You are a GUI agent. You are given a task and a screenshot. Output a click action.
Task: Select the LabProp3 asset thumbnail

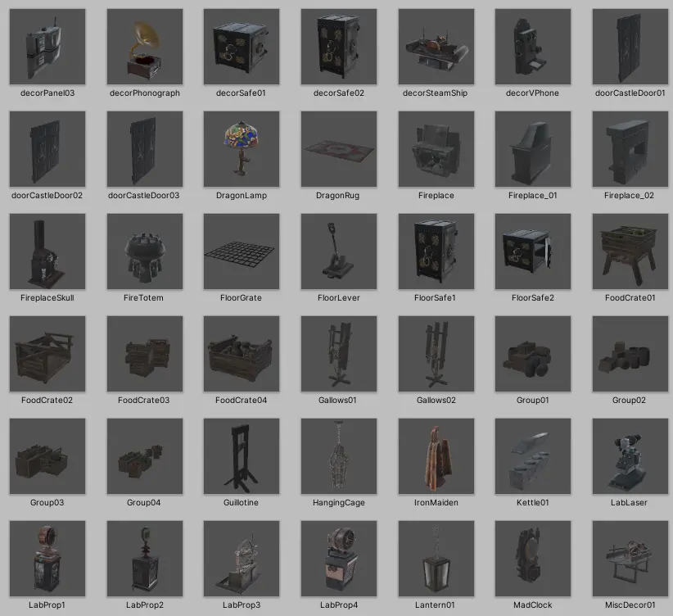pos(242,559)
